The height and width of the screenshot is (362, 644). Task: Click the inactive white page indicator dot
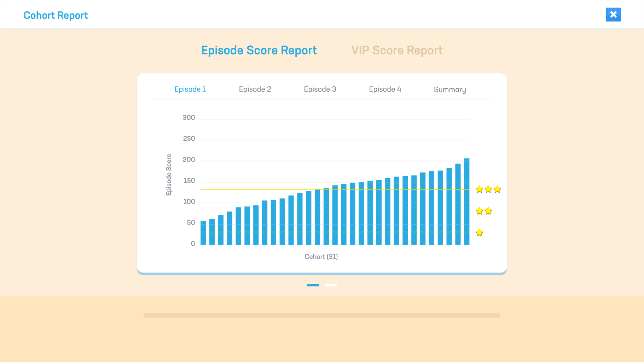click(331, 285)
